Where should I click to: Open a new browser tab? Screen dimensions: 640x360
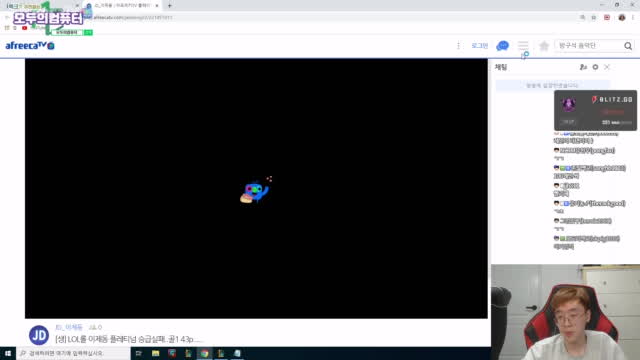click(x=169, y=6)
